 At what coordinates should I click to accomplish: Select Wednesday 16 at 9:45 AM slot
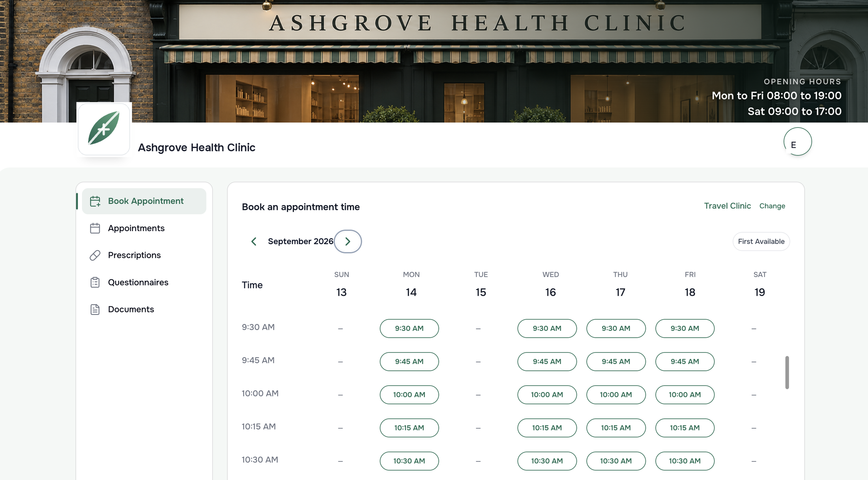coord(547,362)
